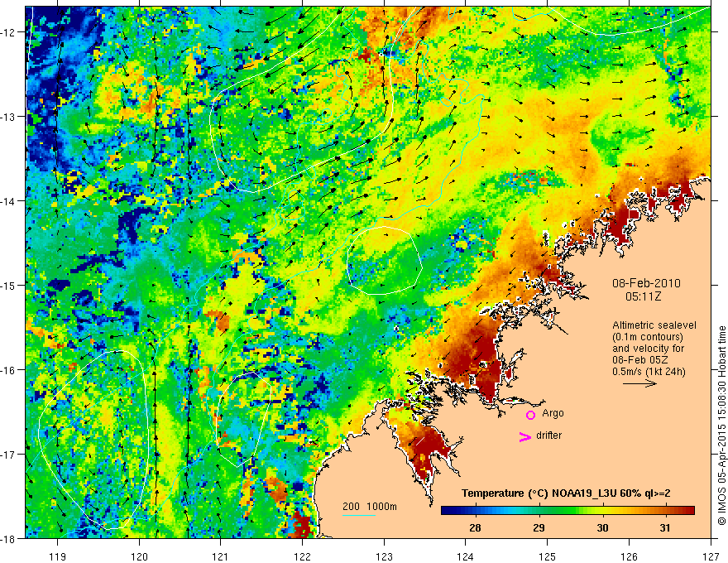The image size is (728, 563).
Task: Click the '0.5m/s (1kt 24h)' text
Action: (649, 372)
